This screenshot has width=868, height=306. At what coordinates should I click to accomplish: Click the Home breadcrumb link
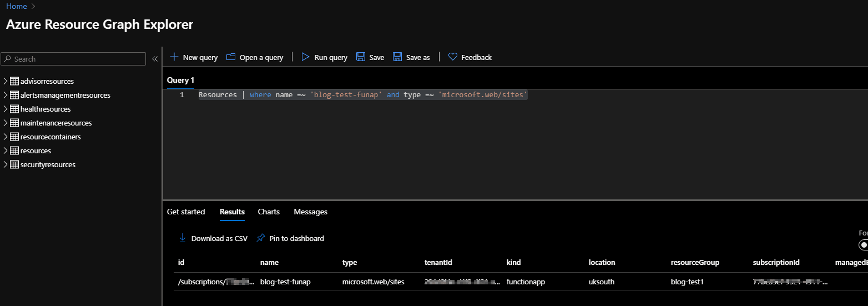coord(16,6)
